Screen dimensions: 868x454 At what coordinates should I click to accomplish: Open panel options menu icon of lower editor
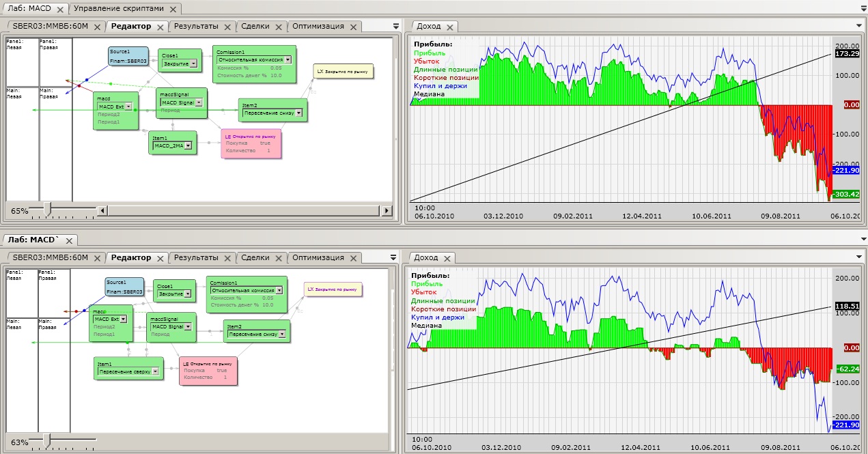click(x=393, y=257)
